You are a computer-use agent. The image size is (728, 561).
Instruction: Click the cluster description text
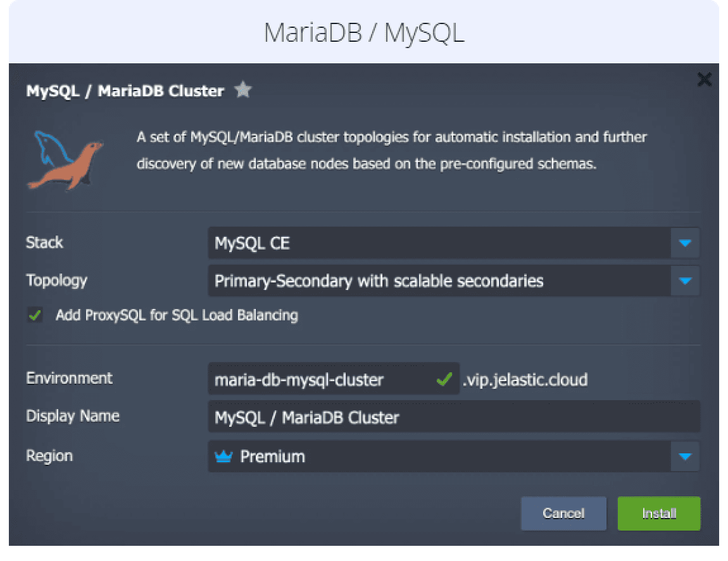pyautogui.click(x=391, y=151)
